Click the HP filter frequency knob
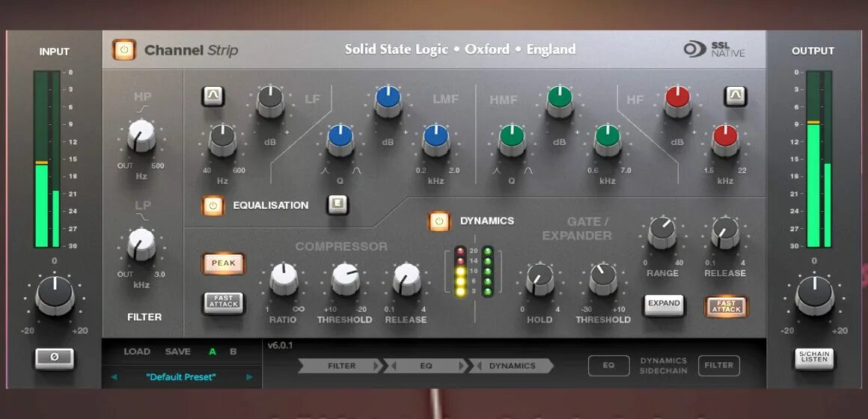 coord(141,136)
